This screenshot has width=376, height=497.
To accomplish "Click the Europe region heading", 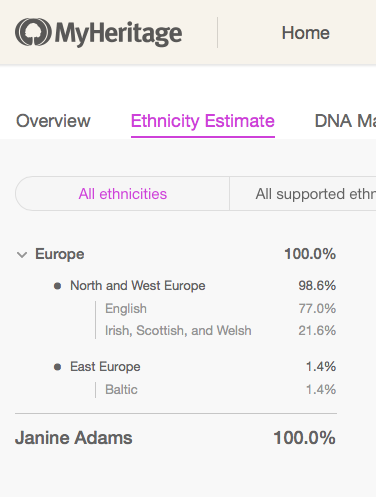I will [60, 254].
